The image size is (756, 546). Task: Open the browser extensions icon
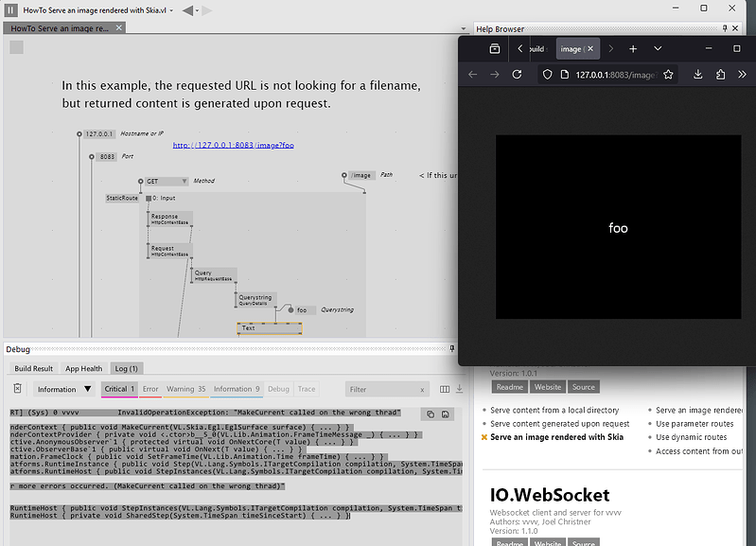tap(720, 74)
